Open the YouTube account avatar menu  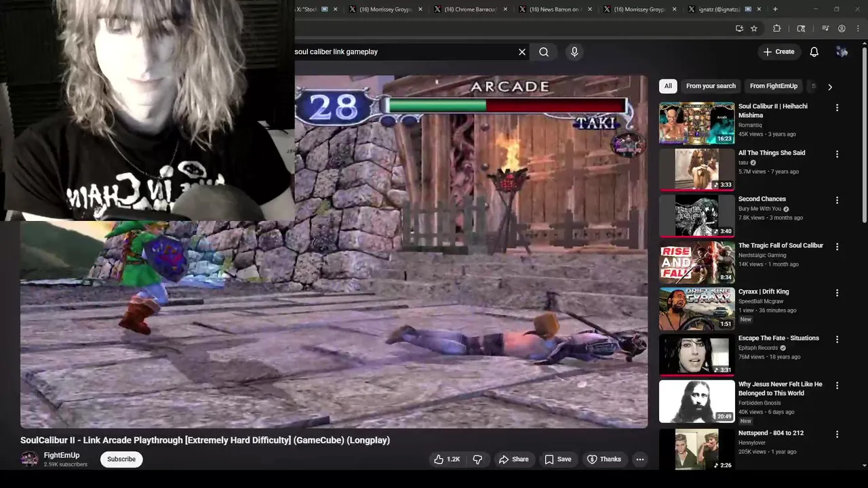842,52
